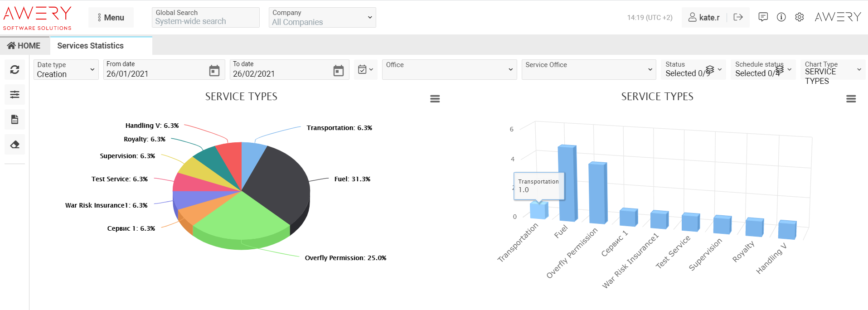Click the Global Search input field
Image resolution: width=868 pixels, height=310 pixels.
pyautogui.click(x=206, y=21)
